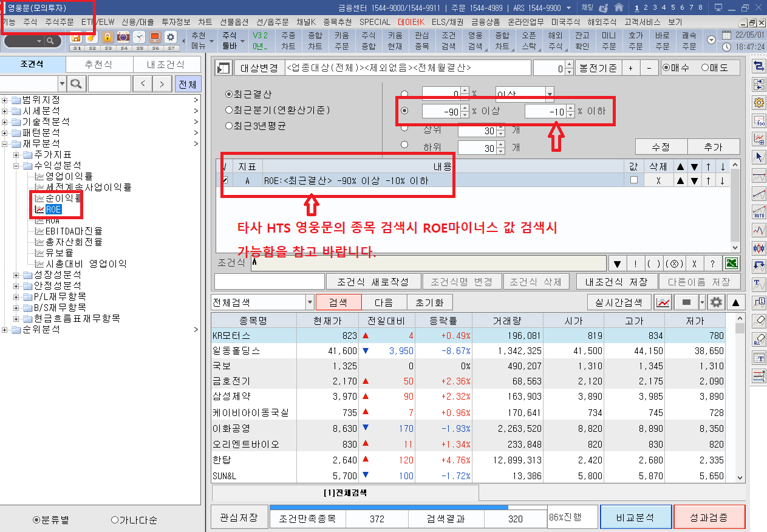767x532 pixels.
Task: Select the 매도 radio button
Action: click(x=705, y=68)
